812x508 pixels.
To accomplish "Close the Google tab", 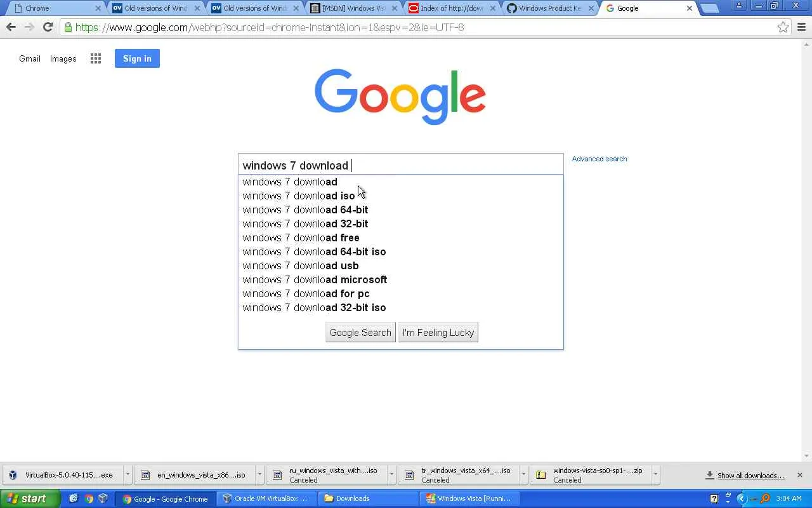I will click(690, 8).
